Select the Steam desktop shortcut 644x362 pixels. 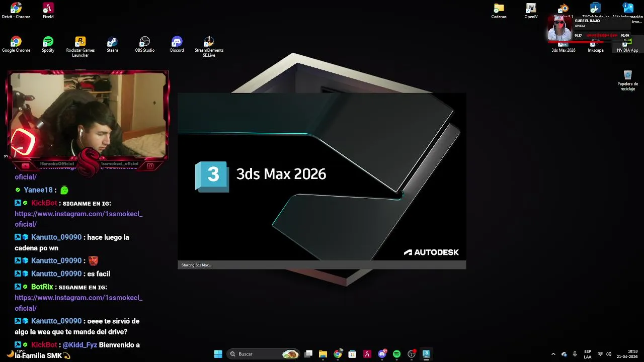(x=112, y=44)
